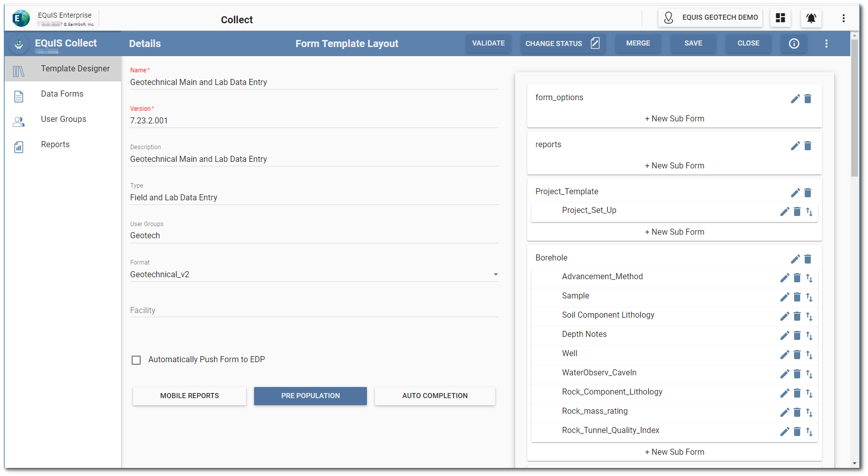The width and height of the screenshot is (868, 476).
Task: Open the Data Forms sidebar panel
Action: 62,94
